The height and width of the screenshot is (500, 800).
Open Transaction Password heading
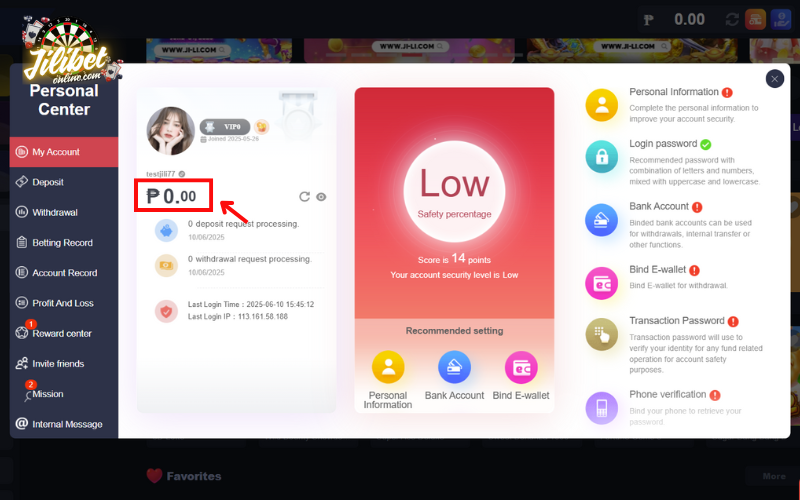[677, 320]
